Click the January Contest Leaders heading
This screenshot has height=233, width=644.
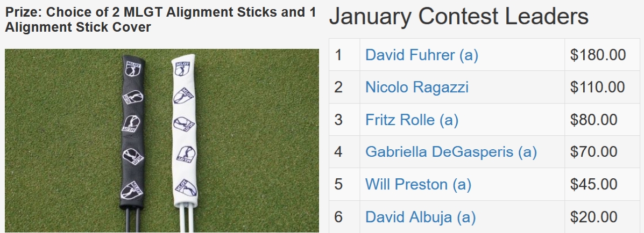458,17
